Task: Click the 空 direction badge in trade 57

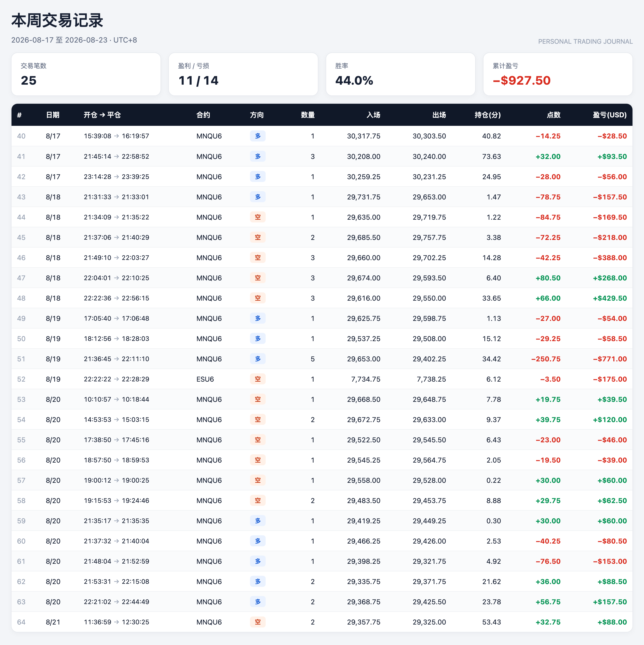Action: coord(258,480)
